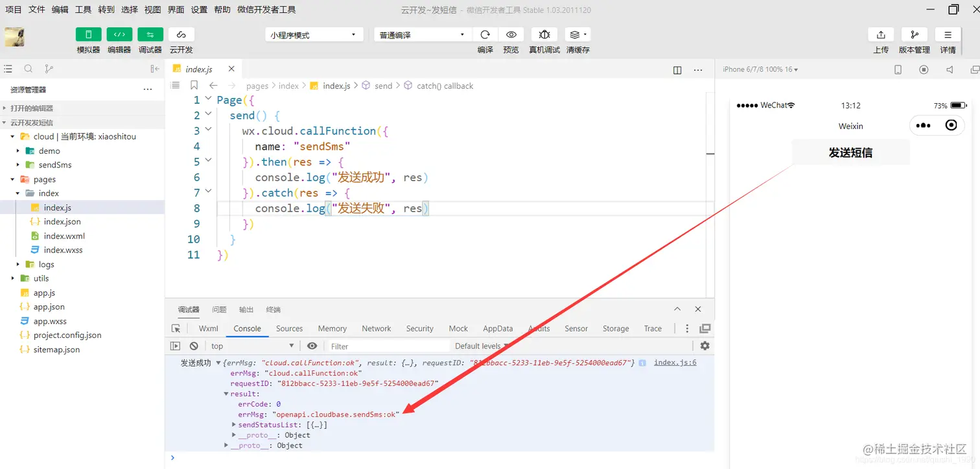Click the 编译 compile refresh icon

485,34
